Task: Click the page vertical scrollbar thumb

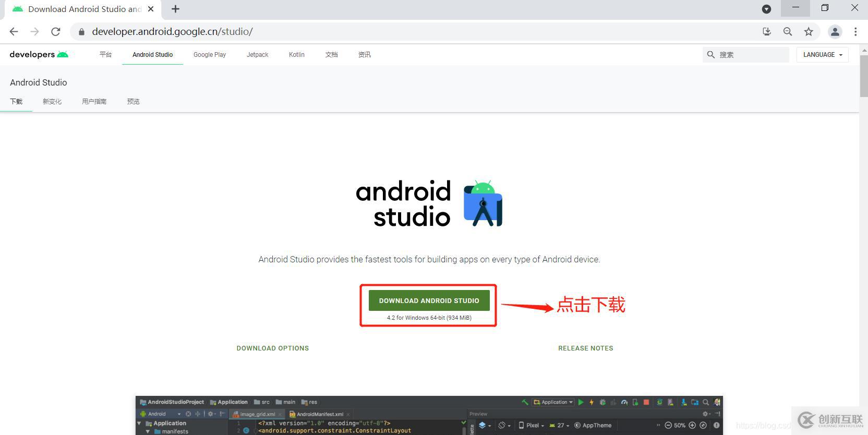Action: [x=864, y=76]
